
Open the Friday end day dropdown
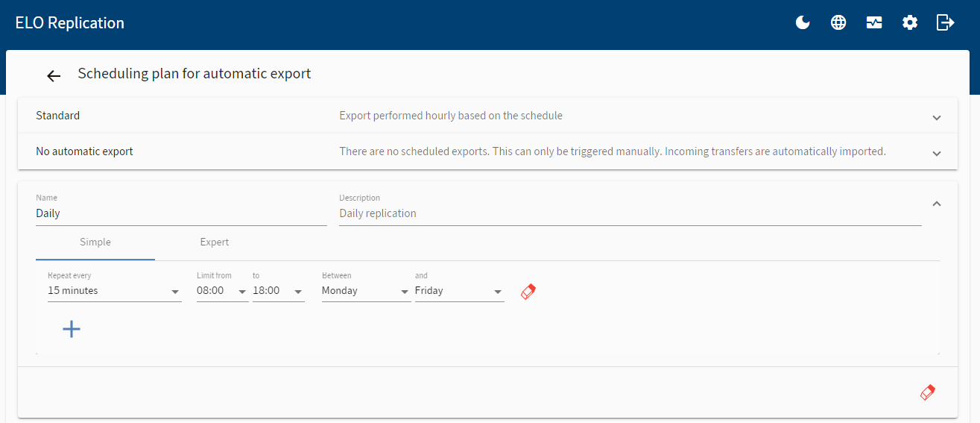pyautogui.click(x=459, y=291)
